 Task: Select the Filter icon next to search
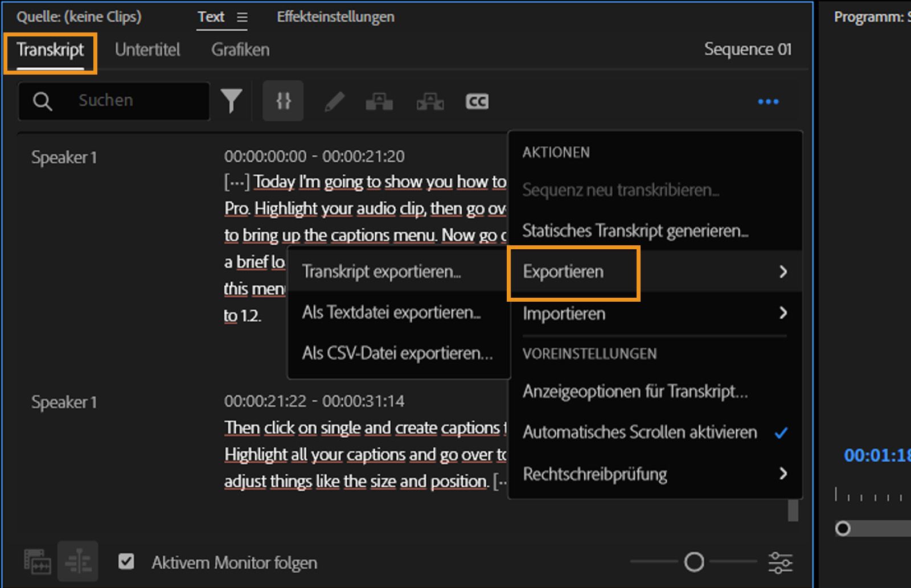point(232,101)
